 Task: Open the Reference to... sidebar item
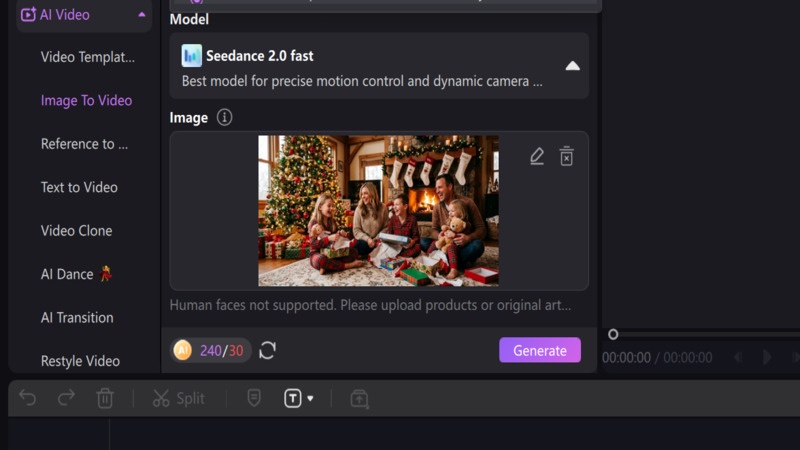(x=84, y=144)
